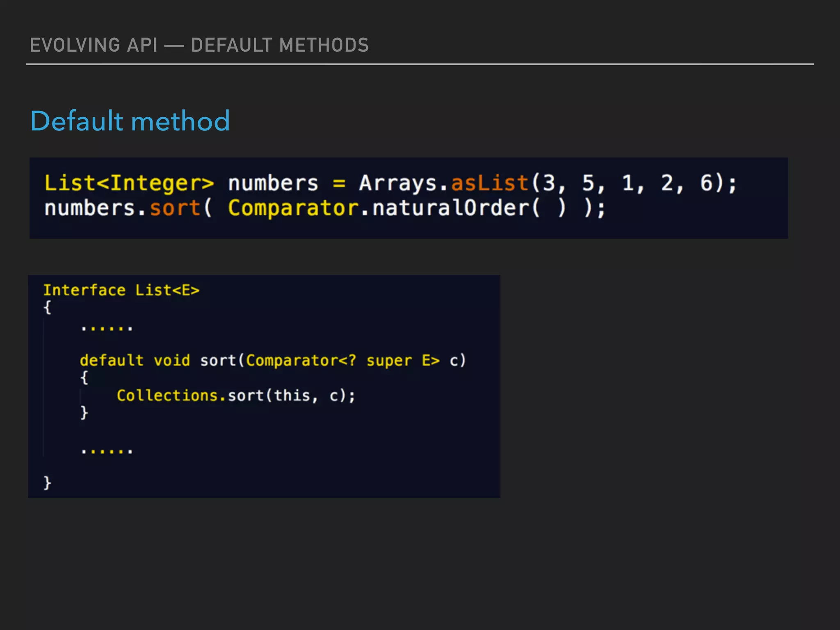Click 'default void' keyword text
This screenshot has height=630, width=840.
(135, 361)
